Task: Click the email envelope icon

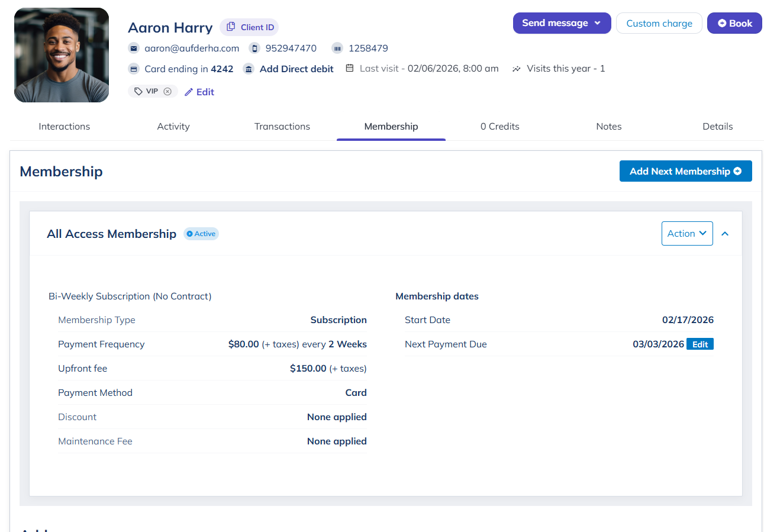Action: [x=134, y=49]
